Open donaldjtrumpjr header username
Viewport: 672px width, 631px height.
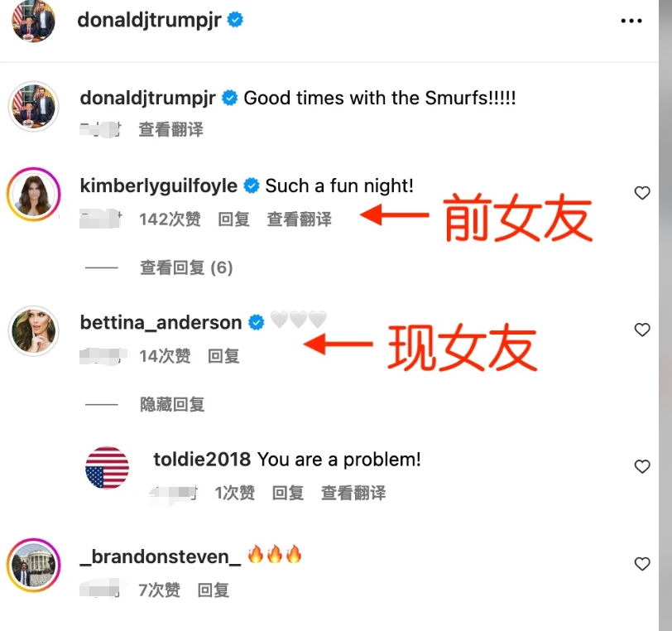(149, 20)
